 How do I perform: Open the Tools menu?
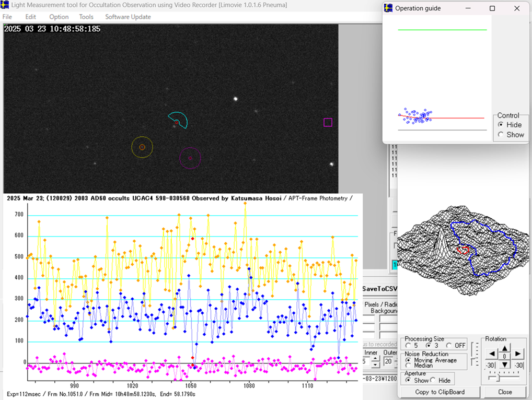coord(86,17)
